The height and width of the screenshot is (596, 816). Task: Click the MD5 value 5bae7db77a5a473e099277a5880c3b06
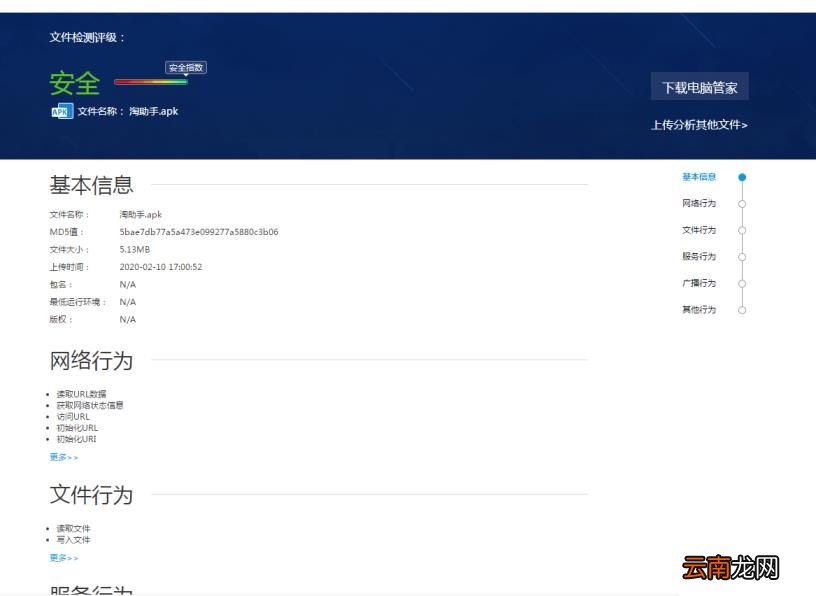199,232
